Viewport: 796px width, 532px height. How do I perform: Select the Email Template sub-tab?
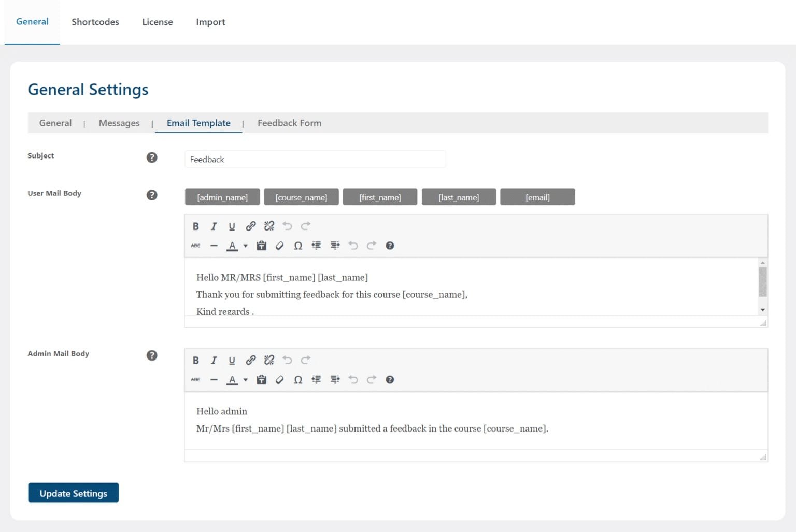pos(198,123)
